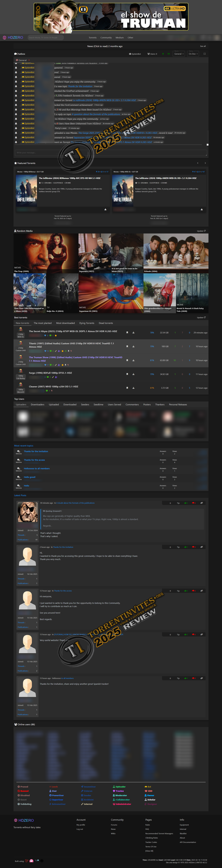
Task: Open the 'Thanks for the invitation' forum topic
Action: [36, 452]
